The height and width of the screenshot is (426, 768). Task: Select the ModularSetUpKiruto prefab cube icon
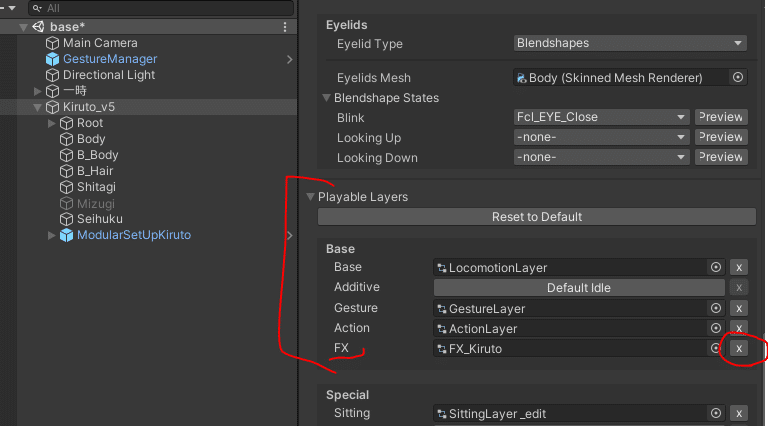[x=66, y=236]
